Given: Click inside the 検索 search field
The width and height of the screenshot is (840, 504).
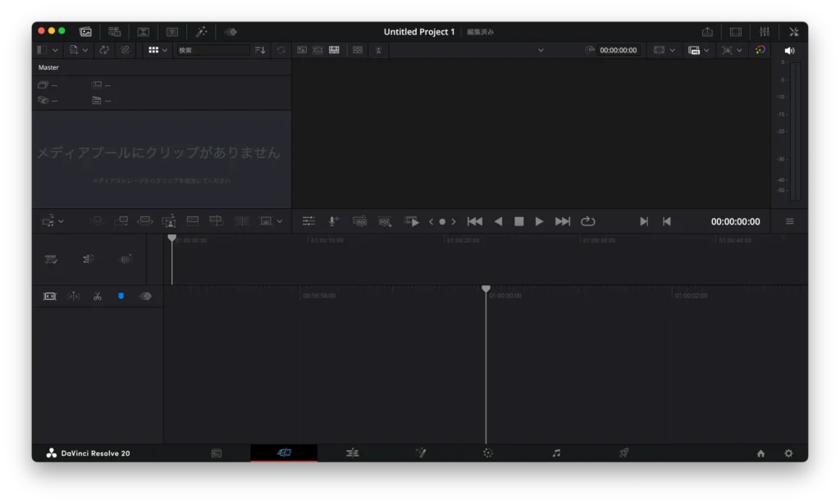Looking at the screenshot, I should point(215,49).
